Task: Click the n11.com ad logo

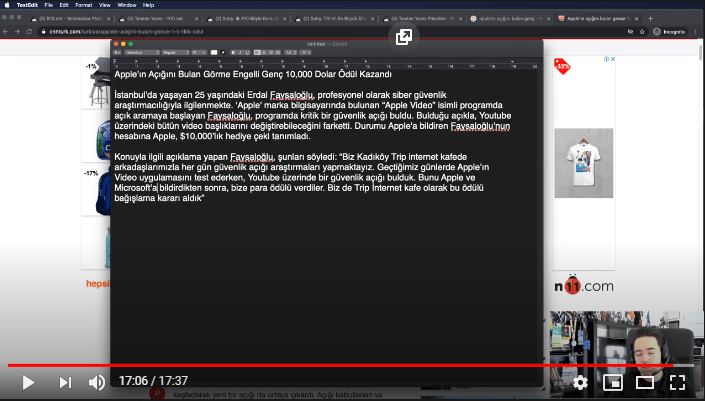Action: click(x=584, y=286)
